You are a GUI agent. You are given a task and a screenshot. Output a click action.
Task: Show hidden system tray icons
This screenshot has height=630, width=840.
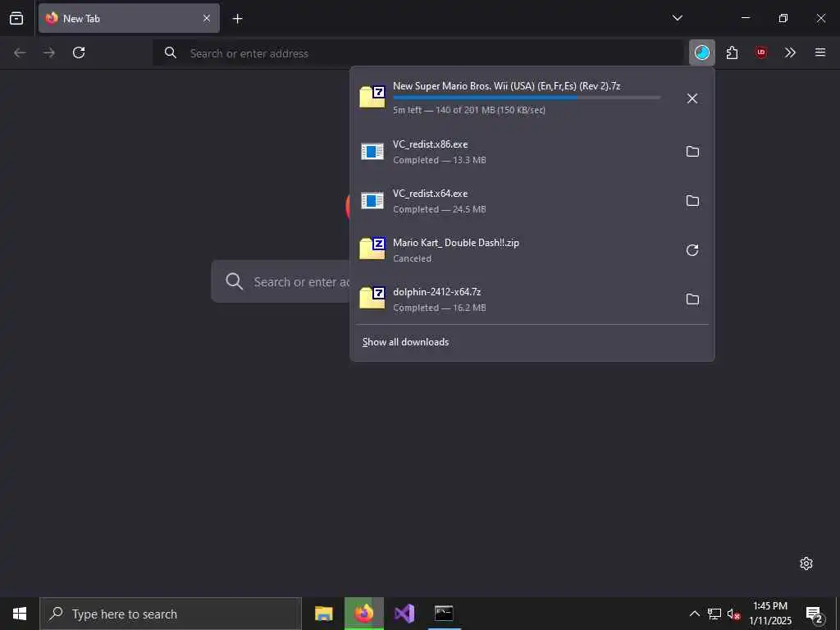[694, 614]
